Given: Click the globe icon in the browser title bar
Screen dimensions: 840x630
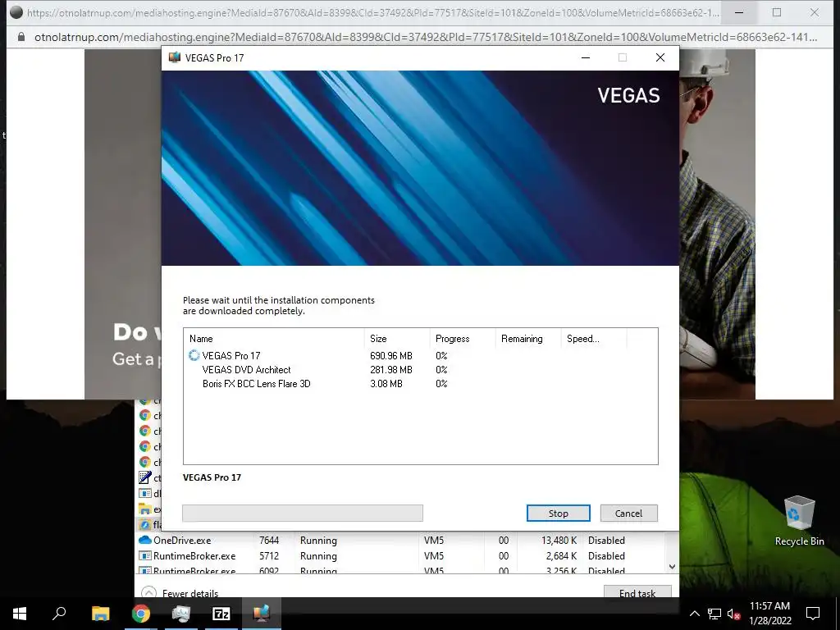Looking at the screenshot, I should [16, 11].
